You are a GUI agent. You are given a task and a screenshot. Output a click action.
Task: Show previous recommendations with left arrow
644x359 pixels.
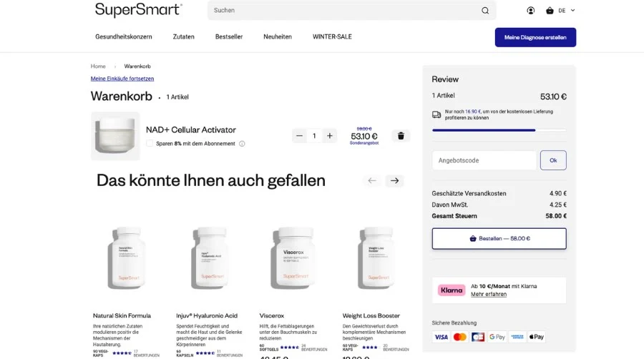point(372,180)
